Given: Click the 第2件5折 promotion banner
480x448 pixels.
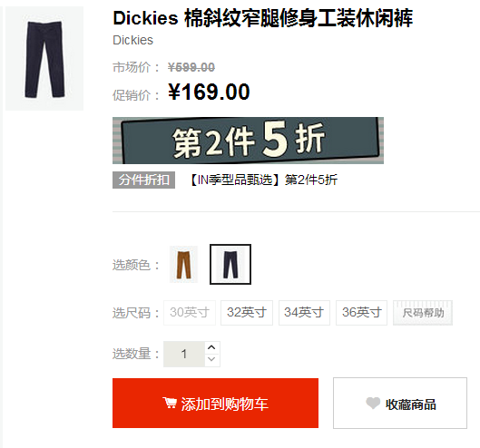Looking at the screenshot, I should click(x=248, y=141).
